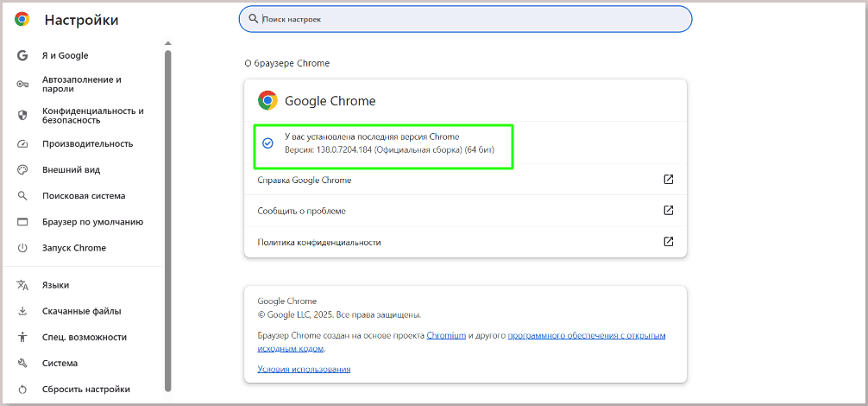Select the palette icon for Внешний вид
This screenshot has width=868, height=406.
[x=22, y=170]
